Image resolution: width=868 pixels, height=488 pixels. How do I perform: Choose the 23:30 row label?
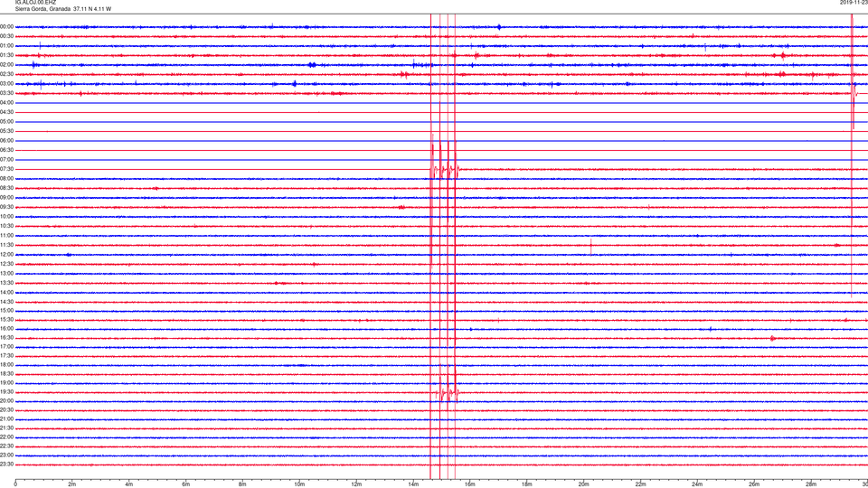(x=7, y=465)
